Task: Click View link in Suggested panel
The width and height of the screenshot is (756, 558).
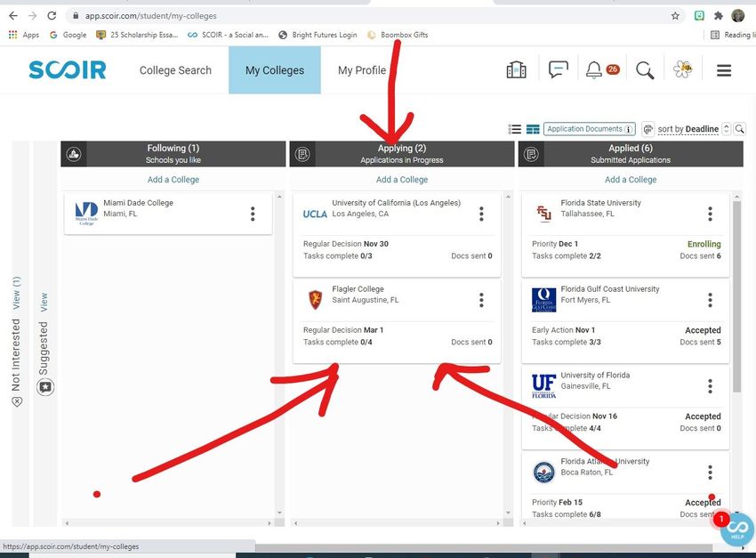Action: 44,302
